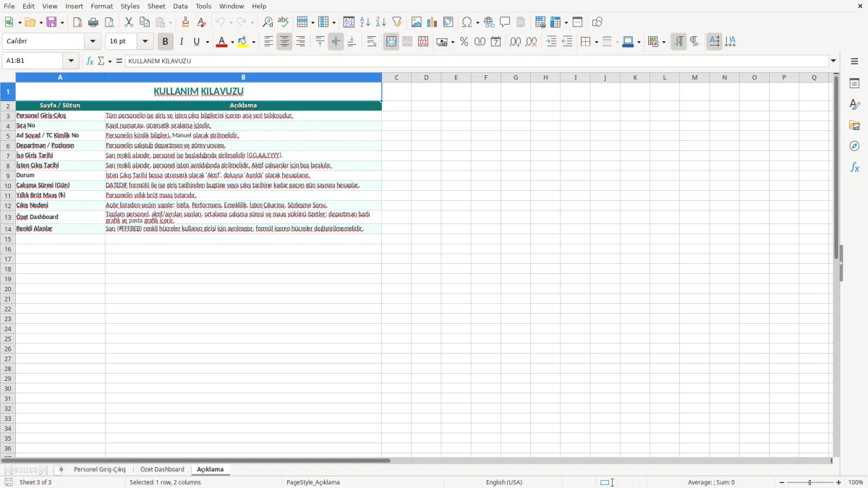Open the Sheet menu
868x488 pixels.
156,6
